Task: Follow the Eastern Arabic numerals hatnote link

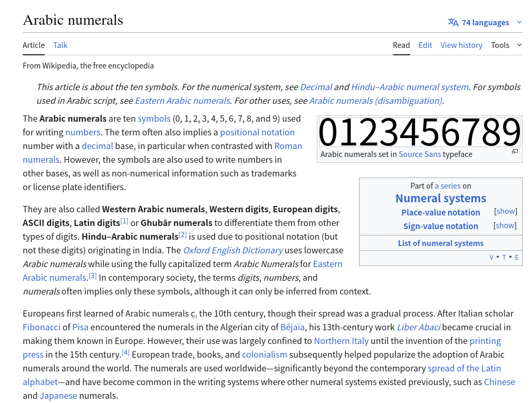Action: (182, 101)
